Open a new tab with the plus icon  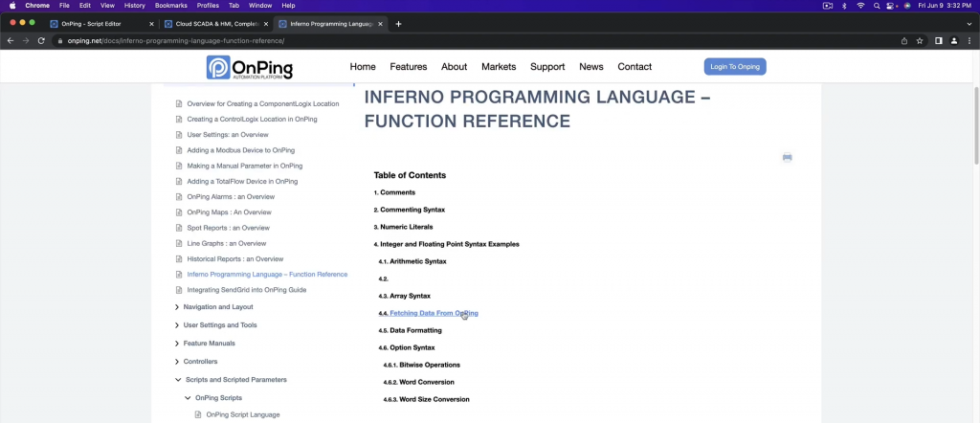pyautogui.click(x=398, y=24)
